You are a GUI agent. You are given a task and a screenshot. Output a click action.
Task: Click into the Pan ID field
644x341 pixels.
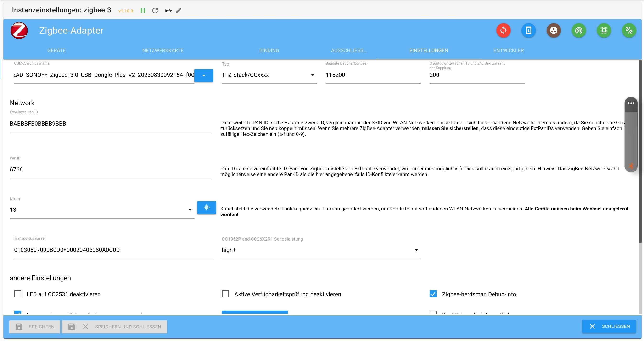coord(111,170)
